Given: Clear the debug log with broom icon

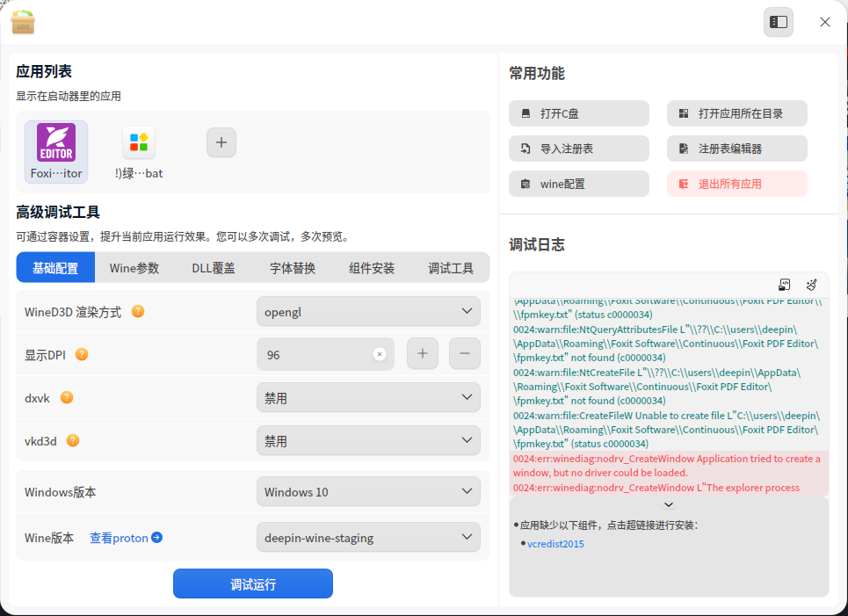Looking at the screenshot, I should (811, 285).
